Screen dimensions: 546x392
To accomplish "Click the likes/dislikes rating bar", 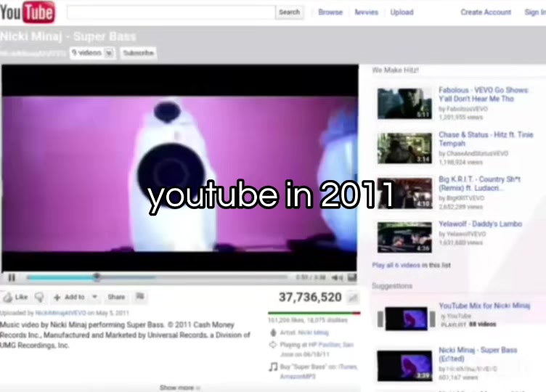I will coord(314,314).
